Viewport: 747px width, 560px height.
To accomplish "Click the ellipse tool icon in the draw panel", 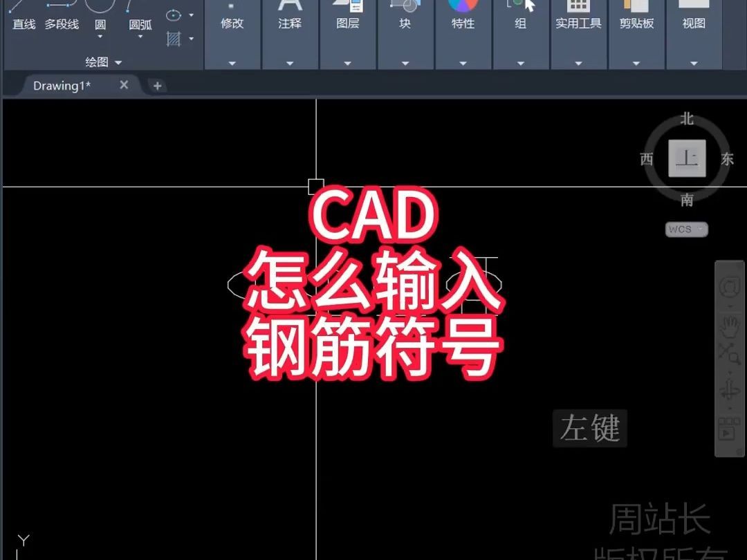I will [x=174, y=15].
